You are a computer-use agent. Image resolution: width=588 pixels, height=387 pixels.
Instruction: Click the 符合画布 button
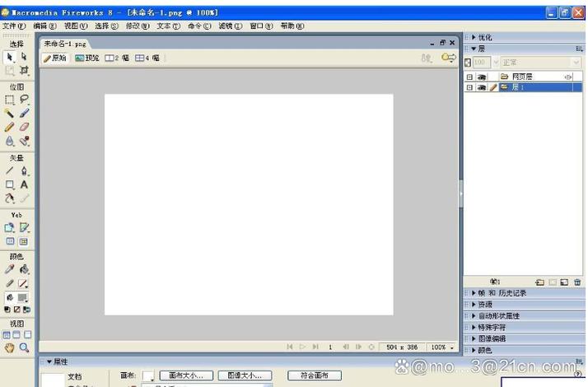tap(314, 375)
